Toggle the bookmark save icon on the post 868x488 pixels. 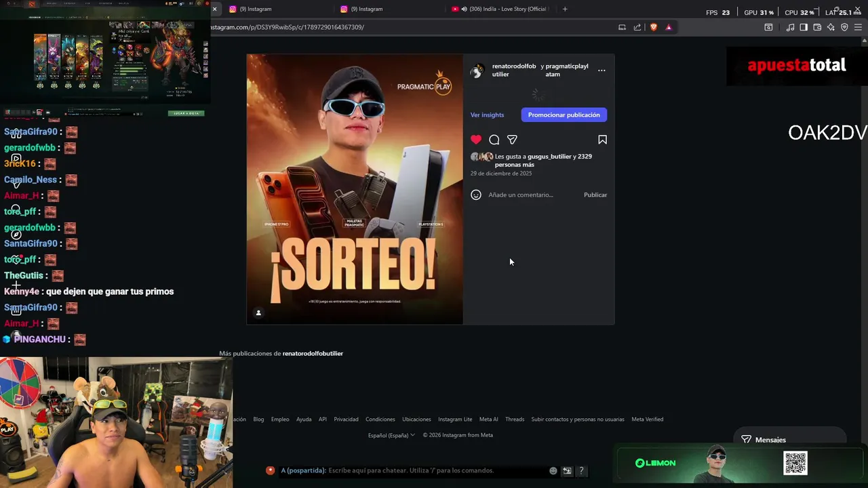click(x=602, y=140)
